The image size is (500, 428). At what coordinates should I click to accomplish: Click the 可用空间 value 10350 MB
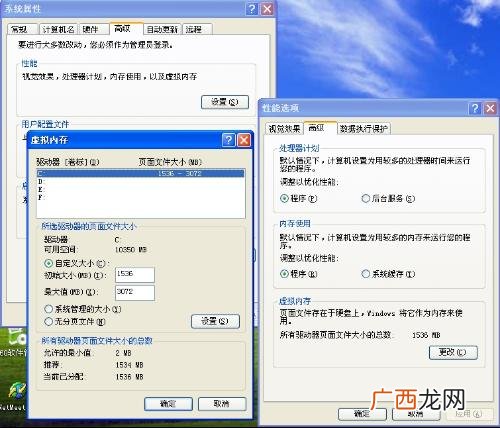[131, 250]
